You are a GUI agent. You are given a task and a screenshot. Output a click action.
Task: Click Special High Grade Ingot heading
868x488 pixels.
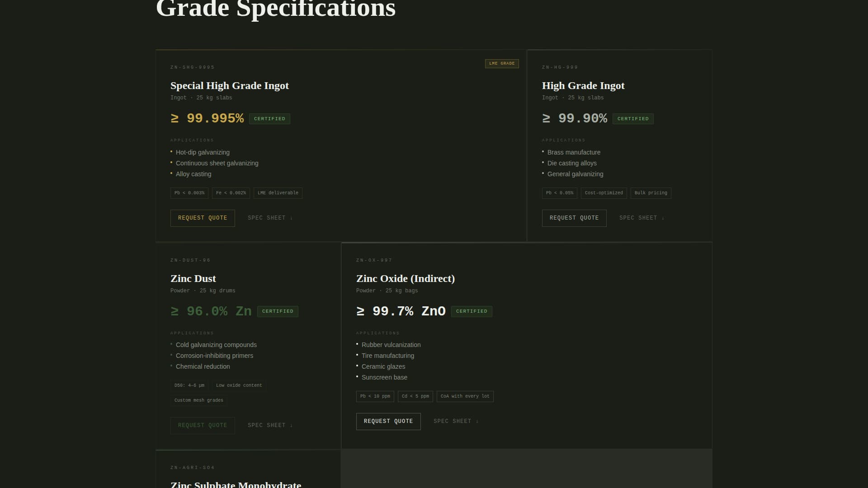pos(229,86)
